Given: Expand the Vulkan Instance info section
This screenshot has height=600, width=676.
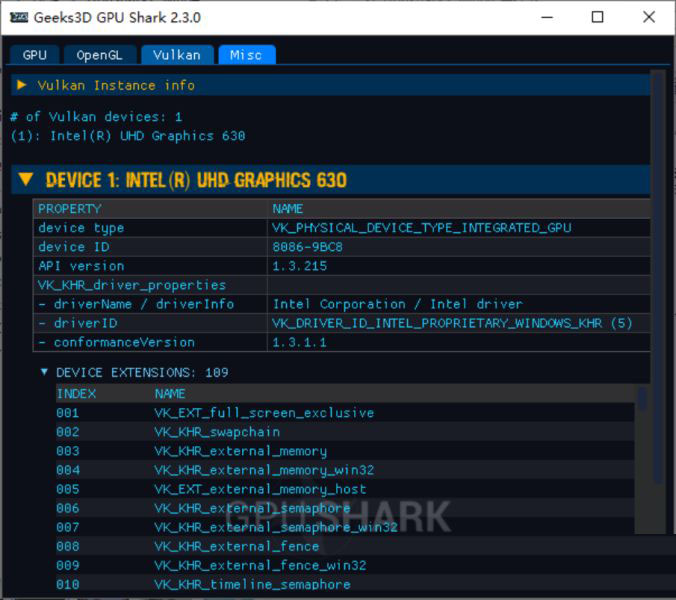Looking at the screenshot, I should (x=331, y=85).
